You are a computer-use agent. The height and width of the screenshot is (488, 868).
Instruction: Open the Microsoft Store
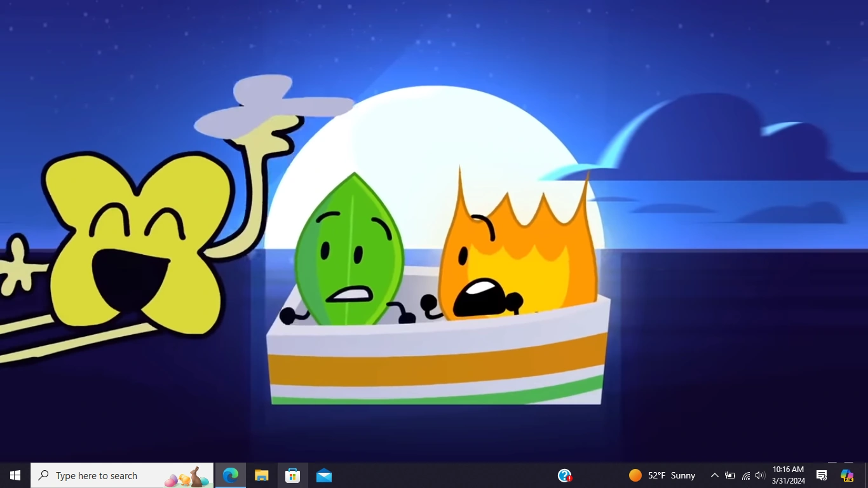click(292, 475)
